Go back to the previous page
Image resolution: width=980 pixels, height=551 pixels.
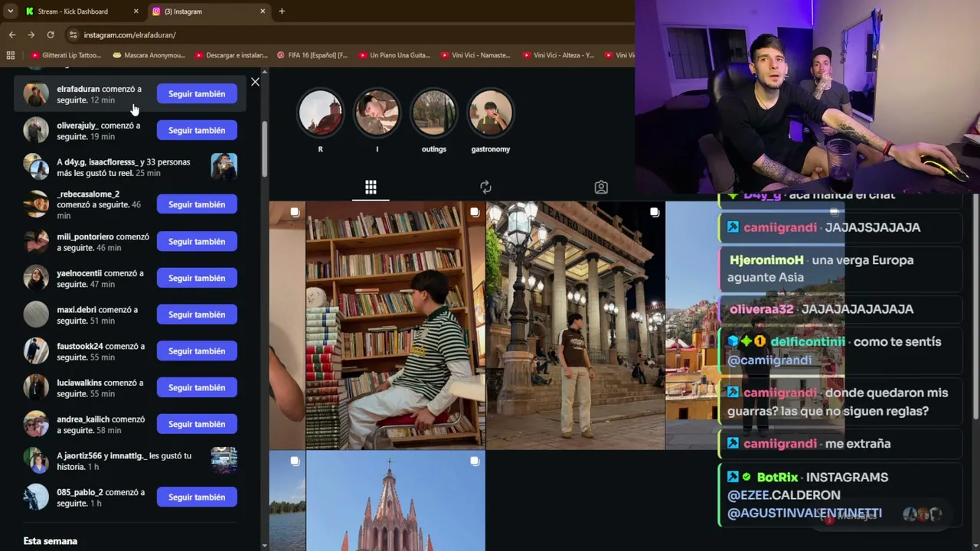(x=12, y=34)
